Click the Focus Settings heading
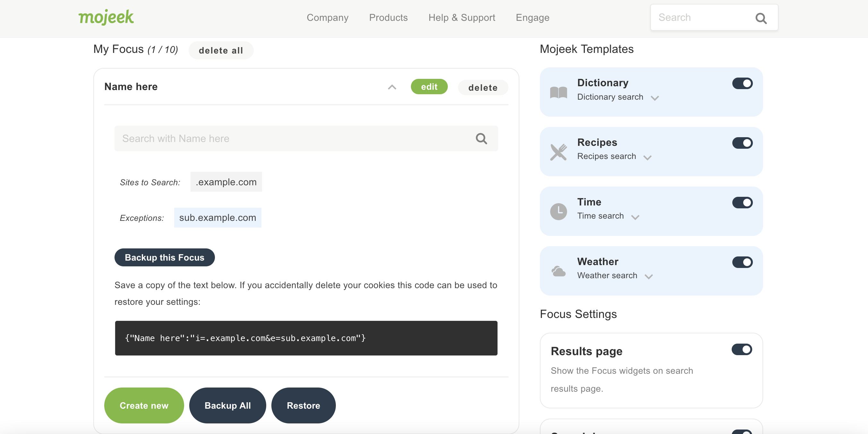Screen dimensions: 868x434 point(578,314)
